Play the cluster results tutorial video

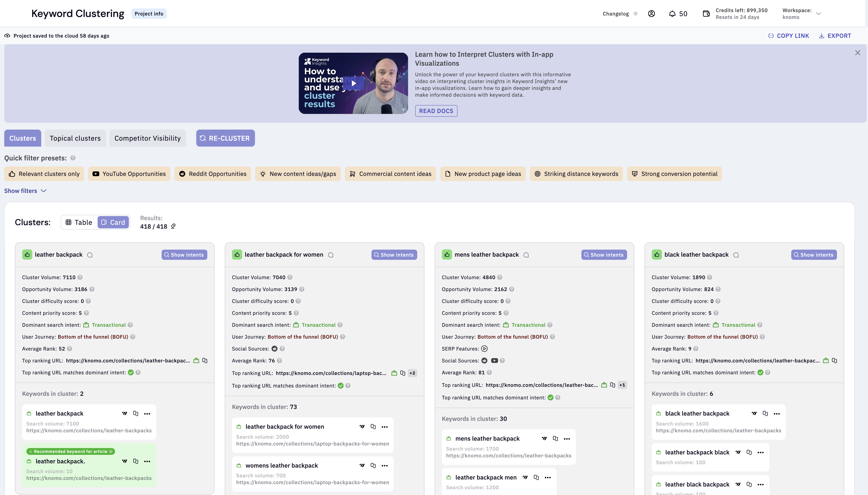(x=353, y=83)
